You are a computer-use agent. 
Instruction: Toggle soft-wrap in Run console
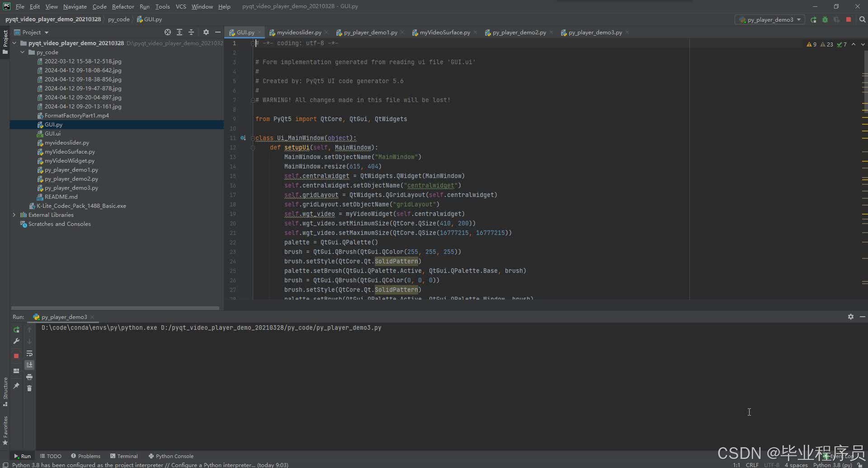point(29,353)
